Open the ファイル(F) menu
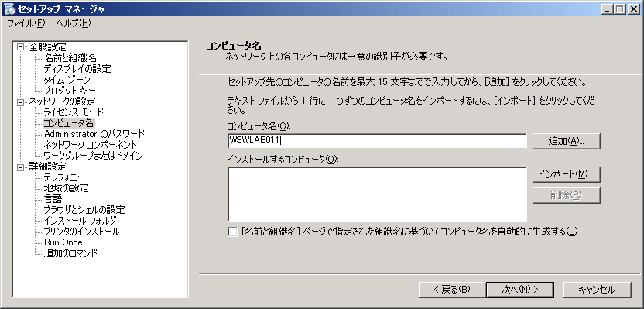 (x=26, y=23)
